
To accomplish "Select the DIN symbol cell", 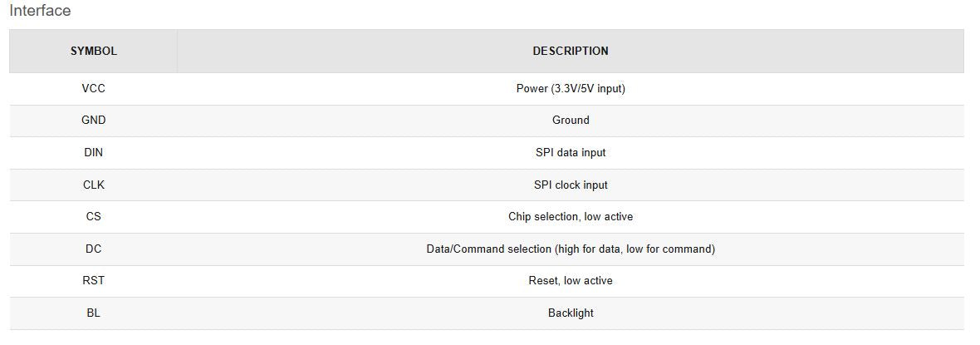I will pos(93,153).
